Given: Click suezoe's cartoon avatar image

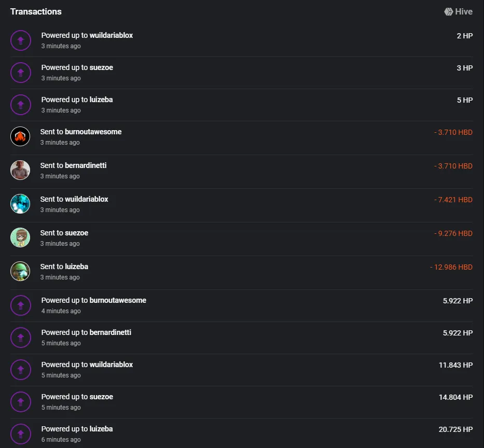Looking at the screenshot, I should pos(20,237).
